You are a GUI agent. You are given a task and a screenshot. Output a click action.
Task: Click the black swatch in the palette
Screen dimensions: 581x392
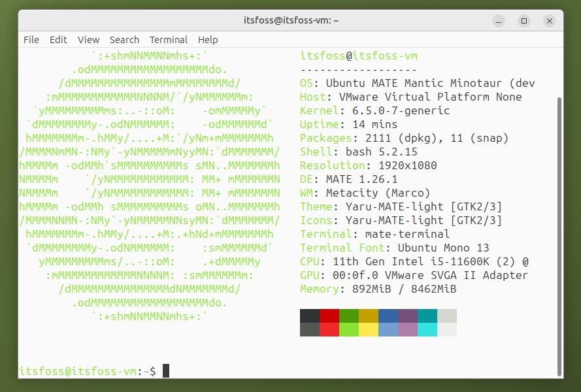click(309, 322)
